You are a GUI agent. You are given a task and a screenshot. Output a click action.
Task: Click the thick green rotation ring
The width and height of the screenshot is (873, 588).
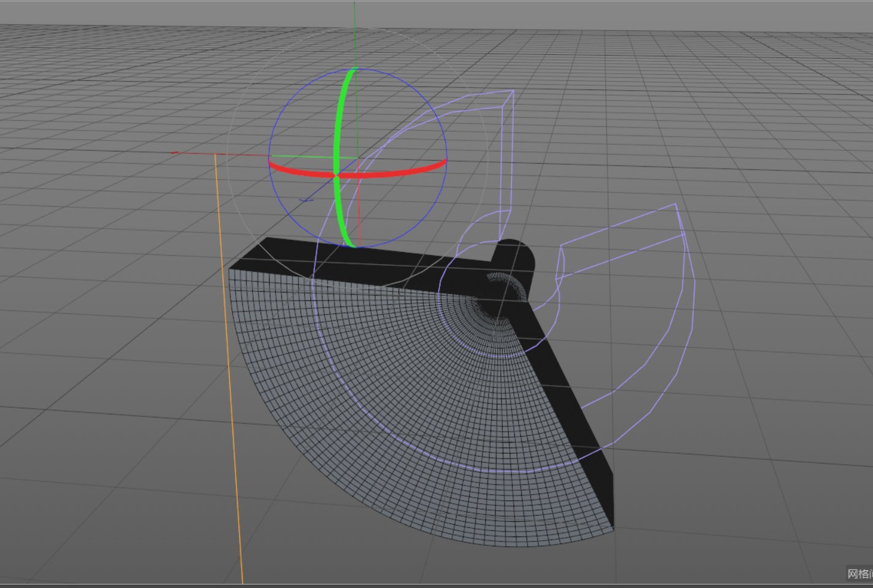338,123
